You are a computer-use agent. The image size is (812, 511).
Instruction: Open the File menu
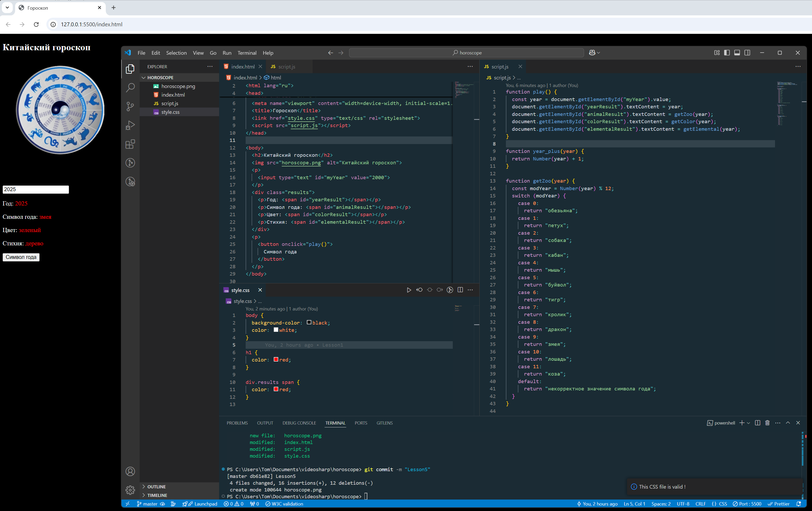(x=141, y=53)
